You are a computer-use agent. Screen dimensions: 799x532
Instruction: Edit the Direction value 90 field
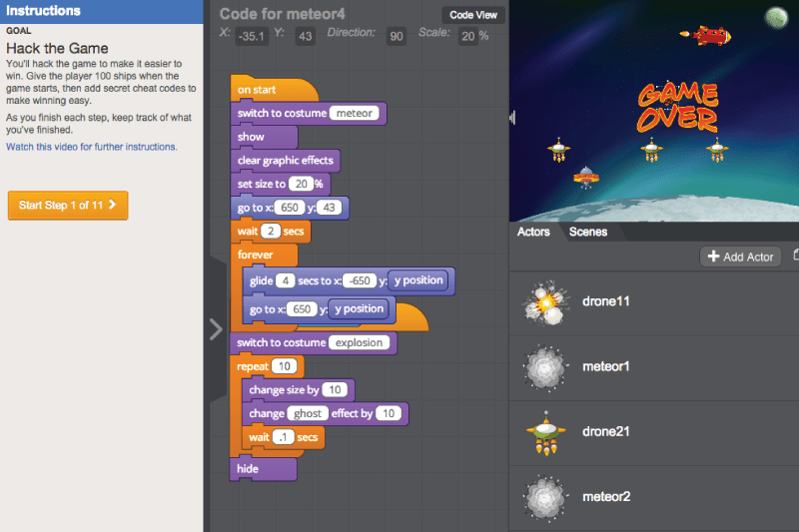tap(396, 36)
